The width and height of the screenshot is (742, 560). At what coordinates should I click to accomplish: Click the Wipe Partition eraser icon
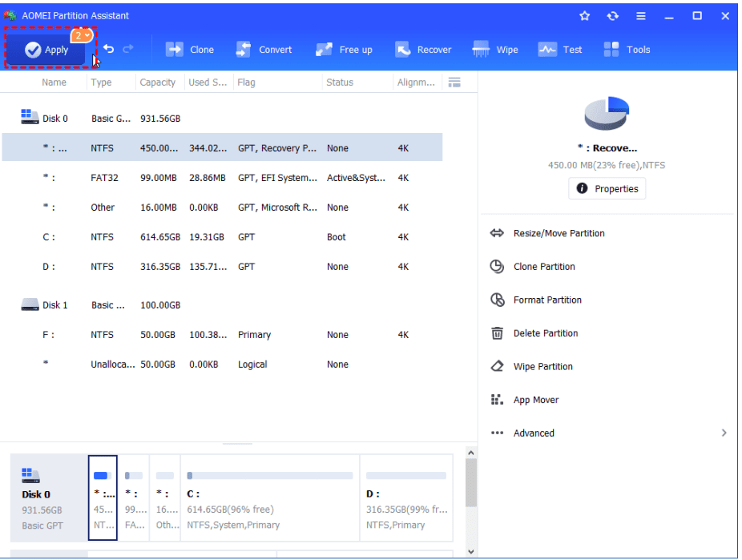[497, 367]
